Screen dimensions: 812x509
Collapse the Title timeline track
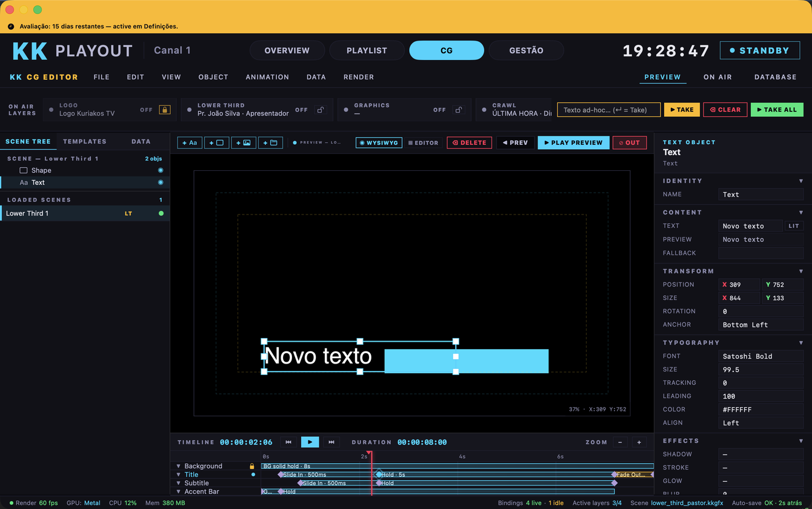179,474
